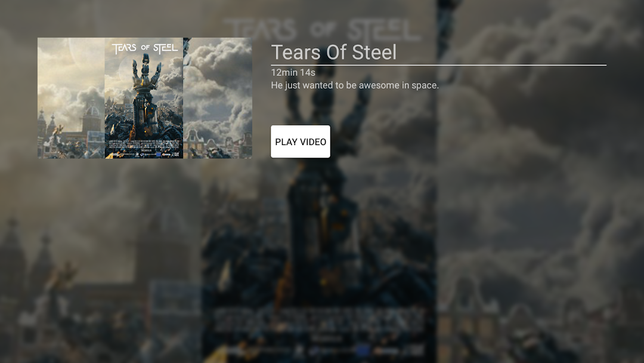The width and height of the screenshot is (644, 363).
Task: Click the divider line under the title
Action: [439, 65]
